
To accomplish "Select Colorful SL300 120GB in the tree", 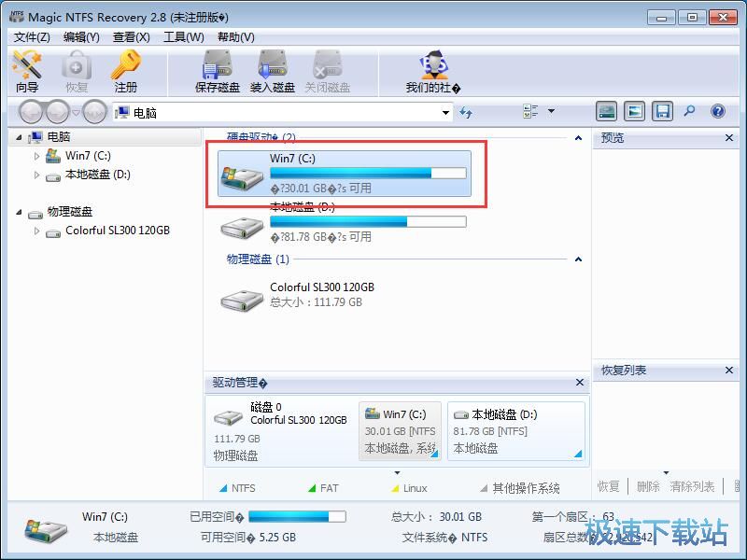I will coord(118,231).
